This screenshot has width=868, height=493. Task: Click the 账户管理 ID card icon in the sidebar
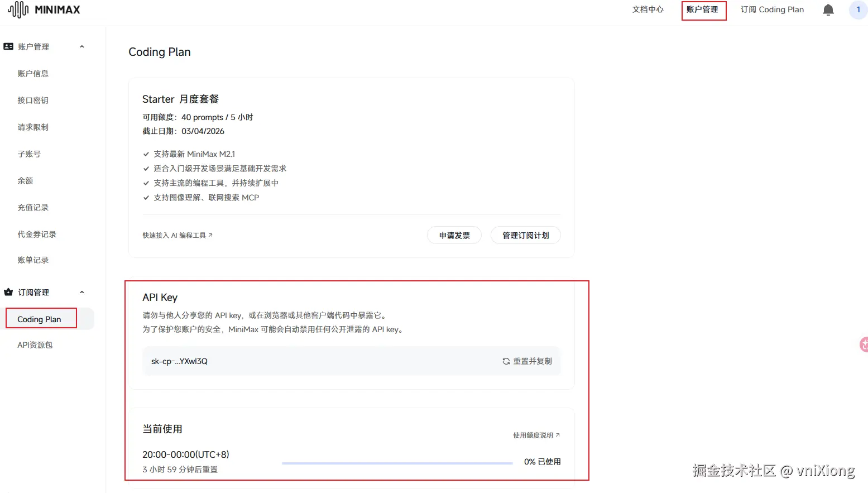pyautogui.click(x=8, y=46)
